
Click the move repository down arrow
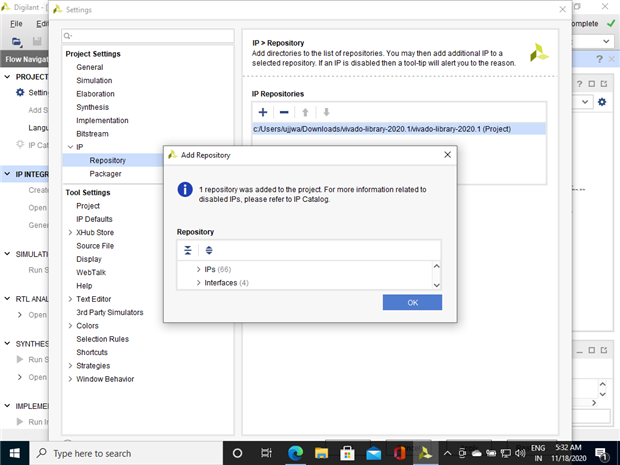tap(326, 112)
